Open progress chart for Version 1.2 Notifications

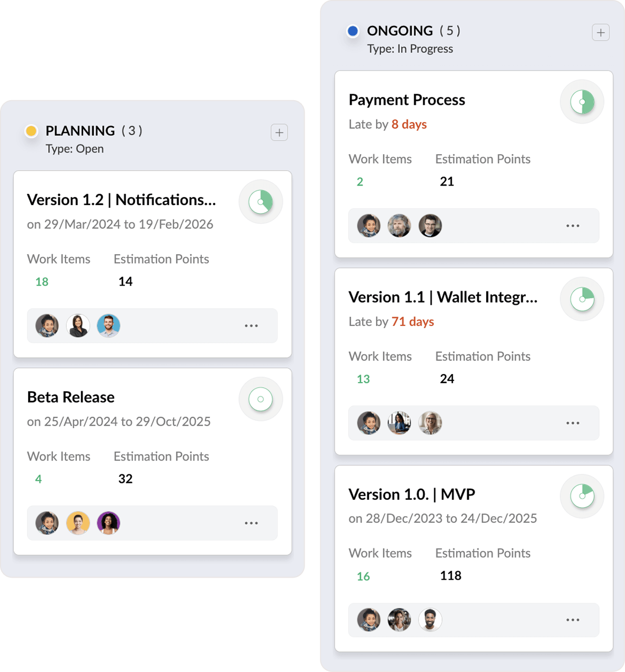261,202
